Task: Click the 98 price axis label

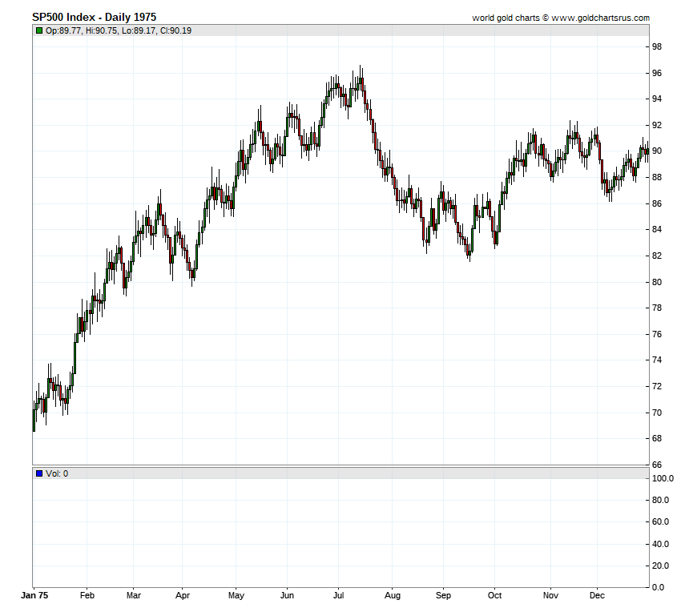Action: (657, 47)
